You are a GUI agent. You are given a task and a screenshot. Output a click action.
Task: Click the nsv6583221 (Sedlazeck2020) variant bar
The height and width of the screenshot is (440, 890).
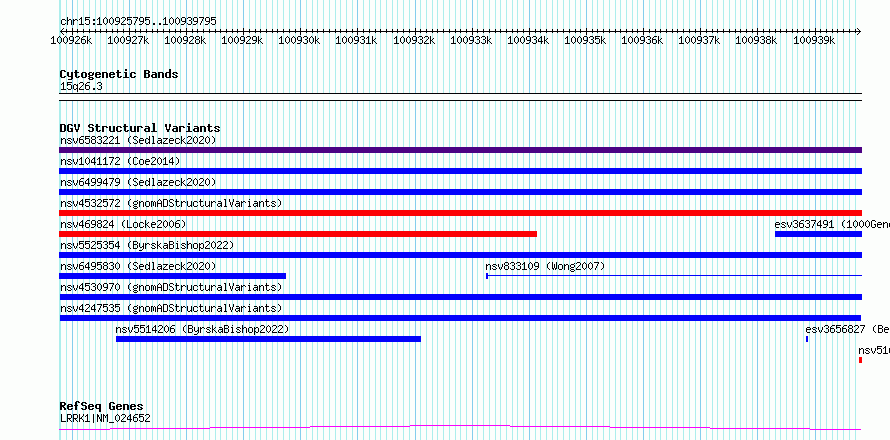460,150
